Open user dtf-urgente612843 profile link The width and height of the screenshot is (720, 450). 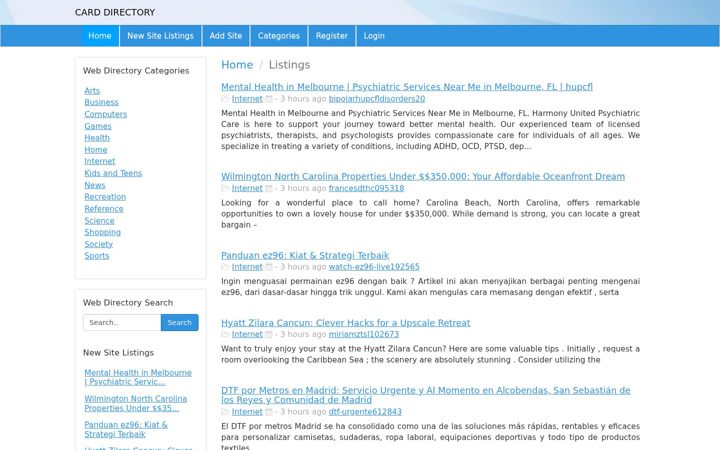pyautogui.click(x=365, y=412)
